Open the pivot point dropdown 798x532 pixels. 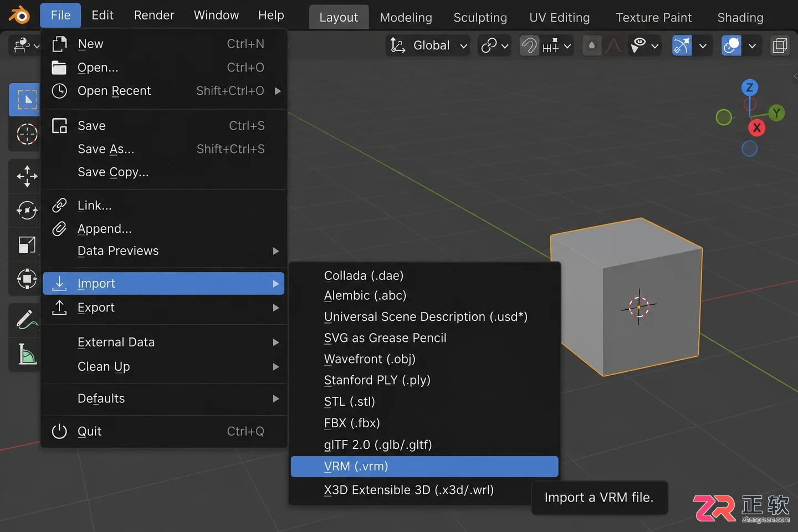[x=495, y=45]
